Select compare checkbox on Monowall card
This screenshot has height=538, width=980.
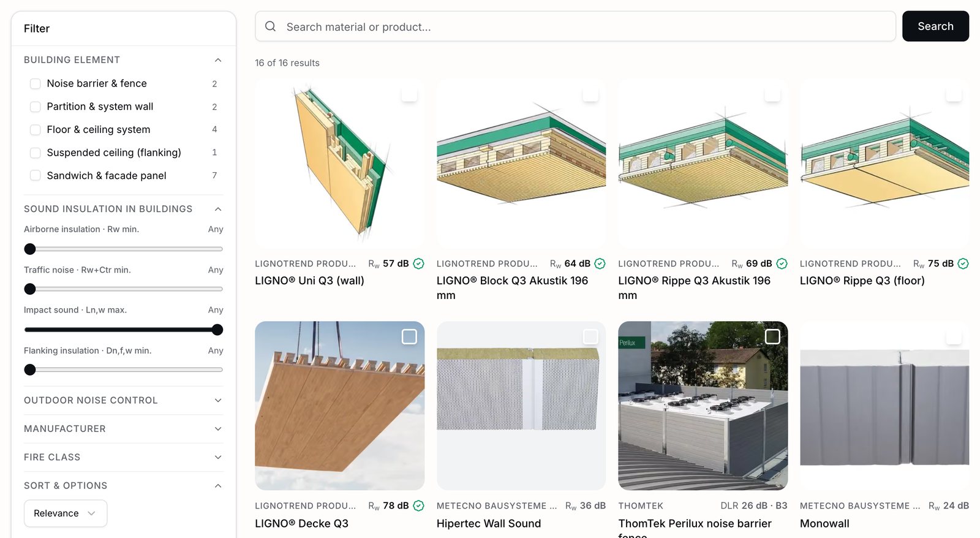[954, 336]
